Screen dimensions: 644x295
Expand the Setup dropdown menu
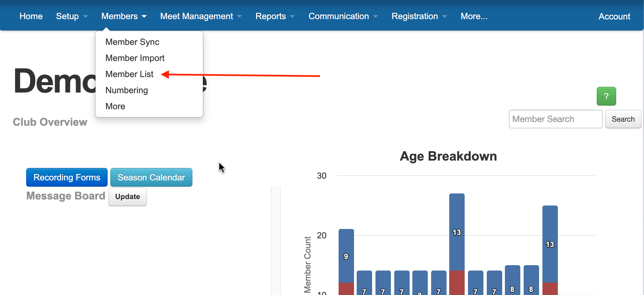72,16
